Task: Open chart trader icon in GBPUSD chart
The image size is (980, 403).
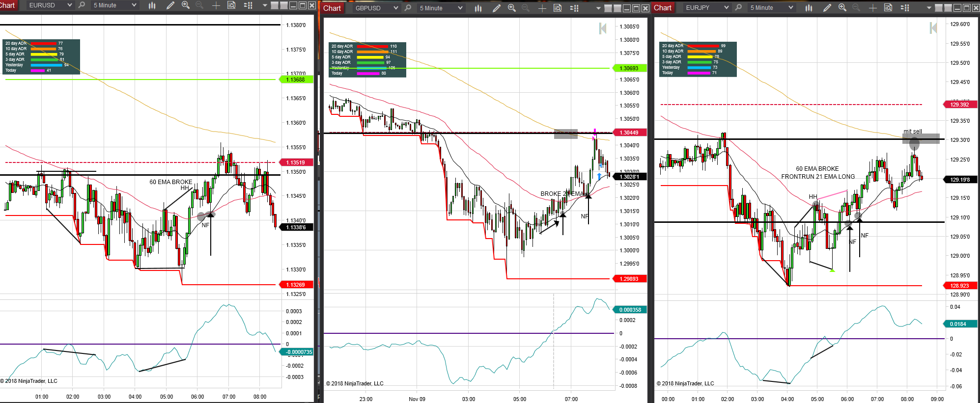Action: [x=574, y=8]
